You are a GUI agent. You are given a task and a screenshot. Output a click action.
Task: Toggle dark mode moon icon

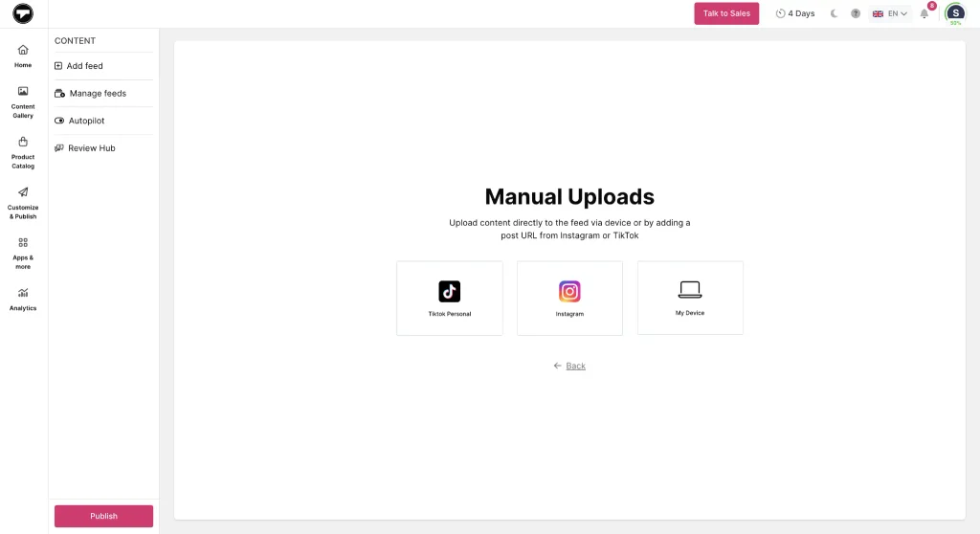pos(834,13)
